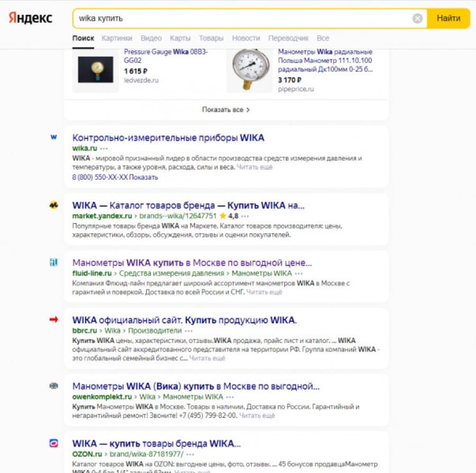Switch to the Картинки tab
The height and width of the screenshot is (473, 476).
pos(117,38)
